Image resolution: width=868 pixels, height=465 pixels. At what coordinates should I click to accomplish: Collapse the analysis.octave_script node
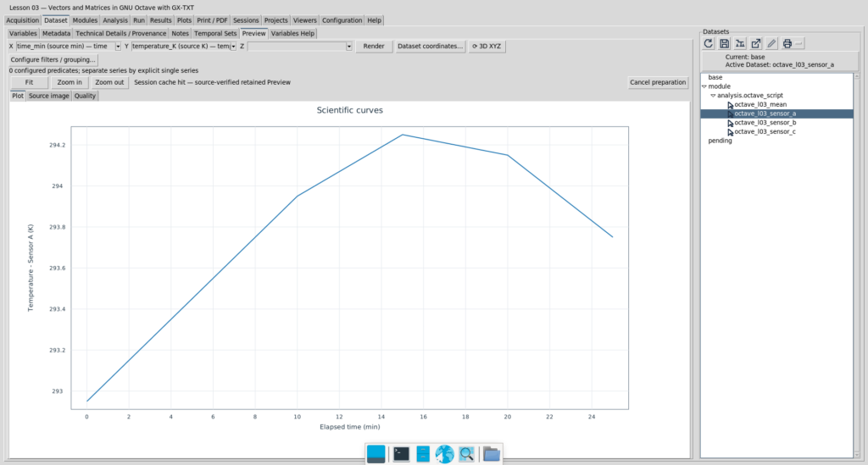tap(713, 96)
